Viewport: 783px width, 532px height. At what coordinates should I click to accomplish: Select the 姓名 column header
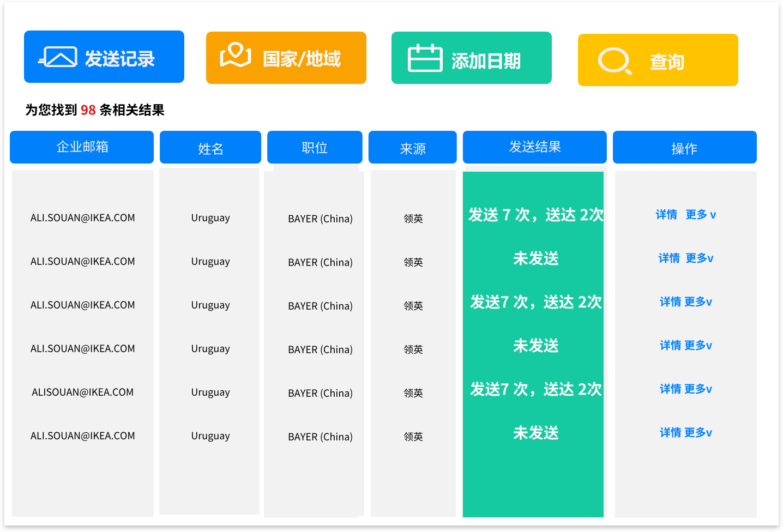tap(210, 147)
